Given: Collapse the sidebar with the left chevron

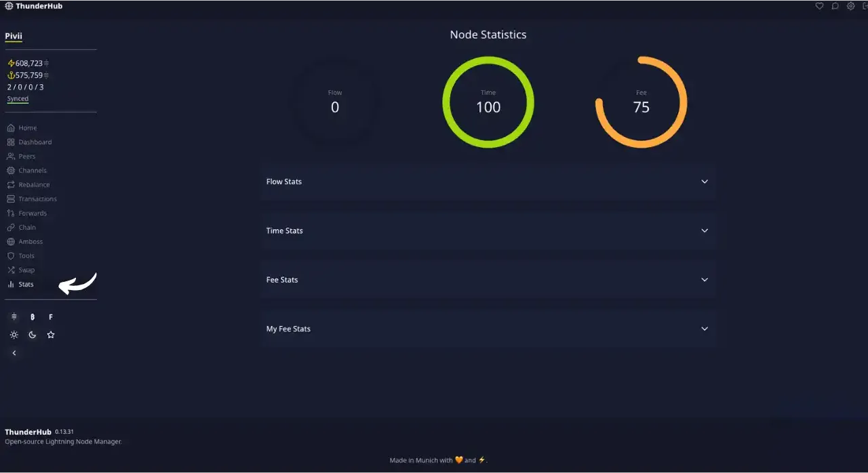Looking at the screenshot, I should tap(14, 353).
